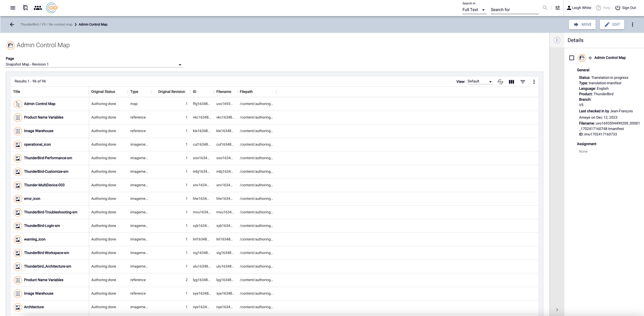The width and height of the screenshot is (644, 316).
Task: Click the image icon for warning_icon row
Action: pos(18,239)
